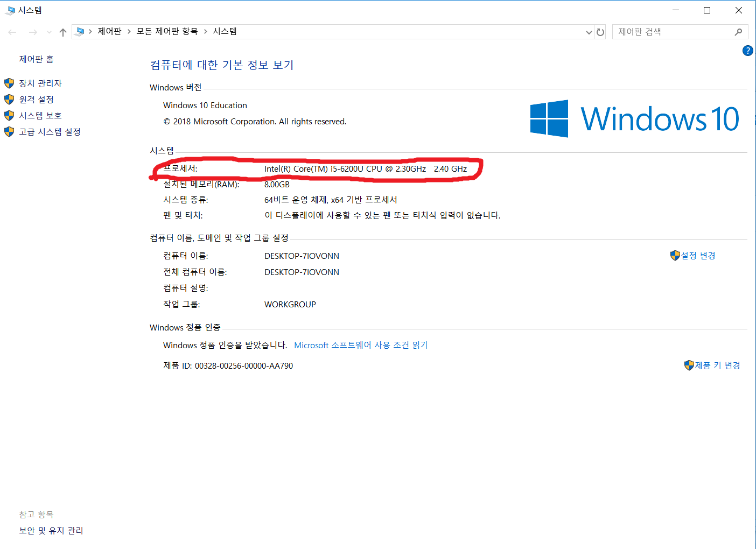Maximize the 시스템 window
The image size is (756, 549).
click(707, 10)
